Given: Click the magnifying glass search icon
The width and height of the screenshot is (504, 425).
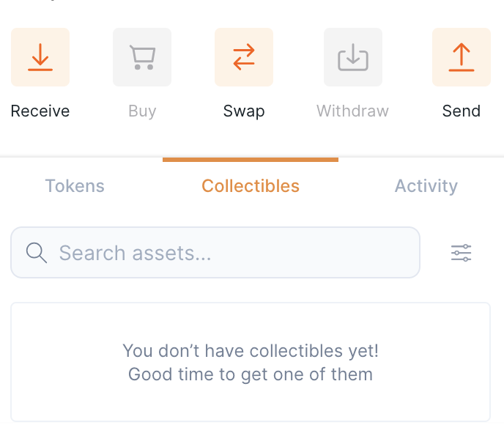Looking at the screenshot, I should 36,253.
